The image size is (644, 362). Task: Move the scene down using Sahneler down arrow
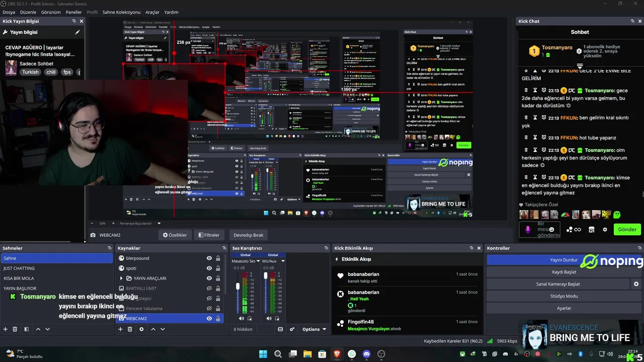[x=48, y=329]
